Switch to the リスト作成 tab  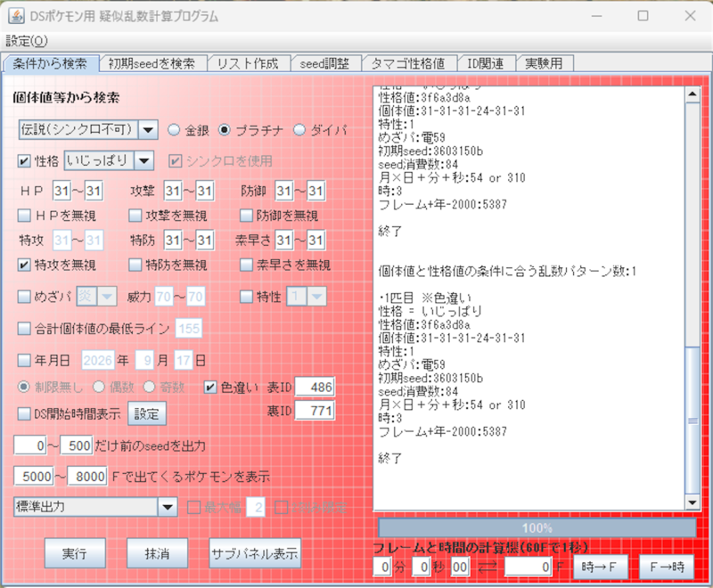(x=248, y=63)
